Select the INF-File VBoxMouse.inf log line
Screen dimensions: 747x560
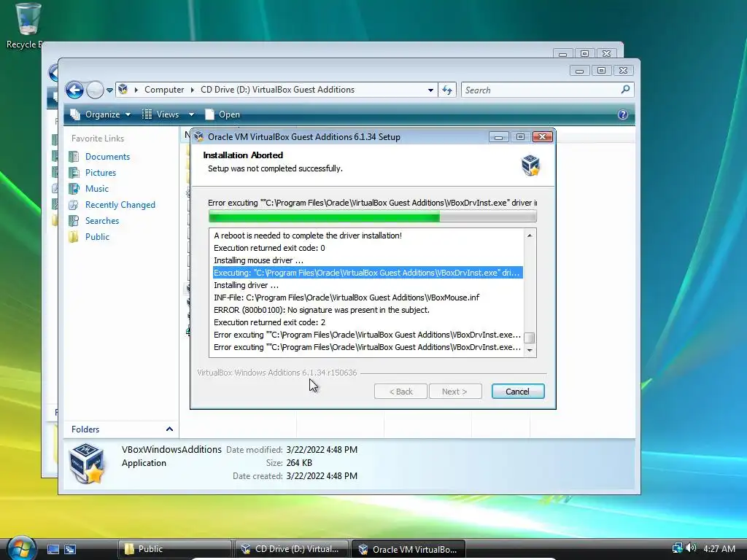coord(347,297)
